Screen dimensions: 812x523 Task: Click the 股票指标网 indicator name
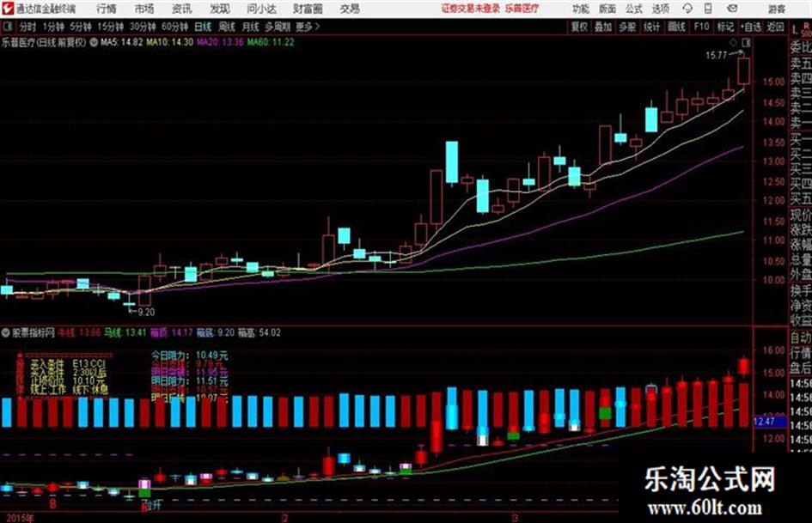pos(34,332)
